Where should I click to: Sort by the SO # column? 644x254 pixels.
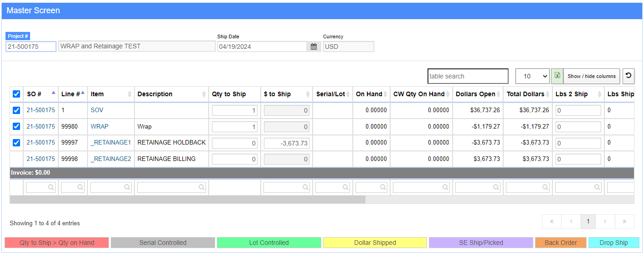pyautogui.click(x=34, y=94)
